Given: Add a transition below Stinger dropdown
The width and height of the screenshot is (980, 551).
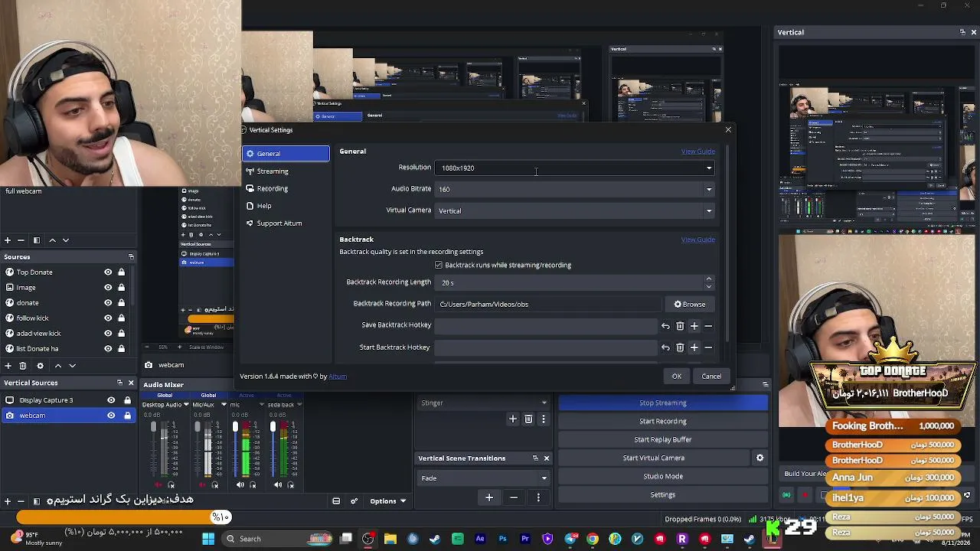Looking at the screenshot, I should [x=513, y=419].
